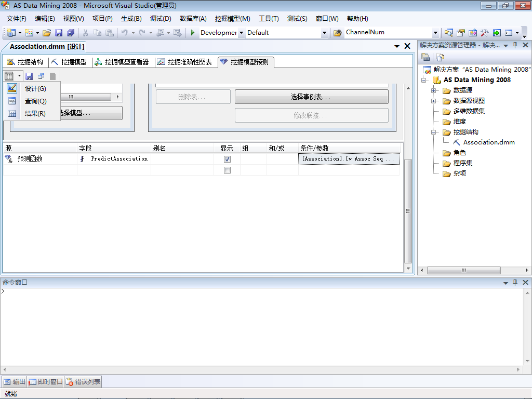
Task: Open the Developmer configuration dropdown
Action: pos(241,33)
